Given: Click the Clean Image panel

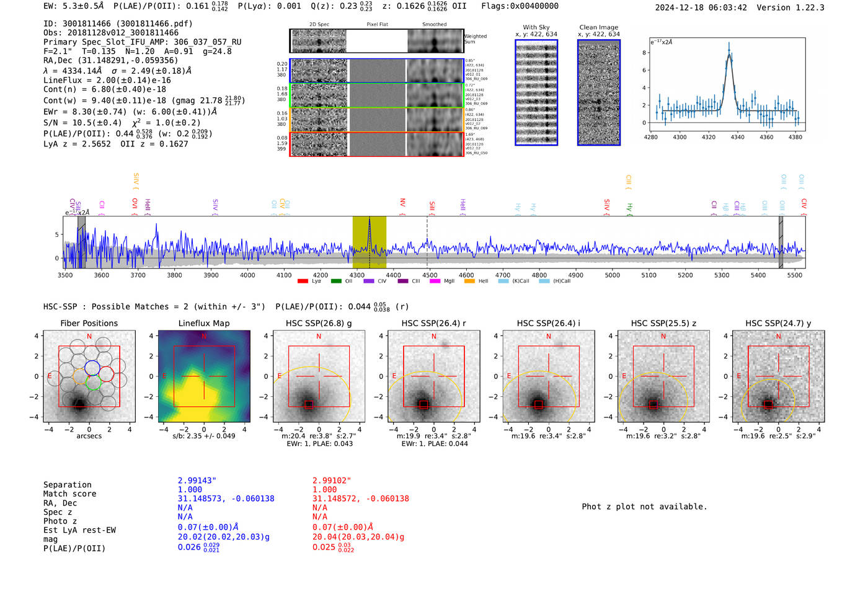Looking at the screenshot, I should (599, 92).
